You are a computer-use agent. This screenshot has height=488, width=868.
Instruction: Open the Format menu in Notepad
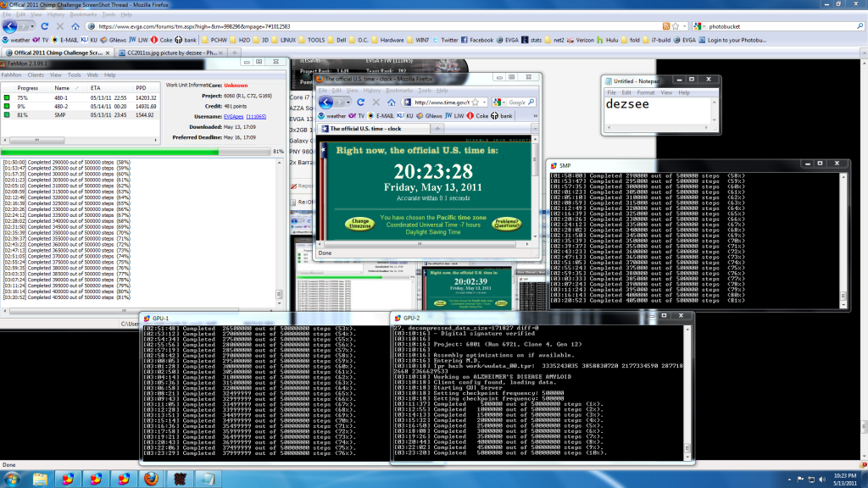pos(645,92)
